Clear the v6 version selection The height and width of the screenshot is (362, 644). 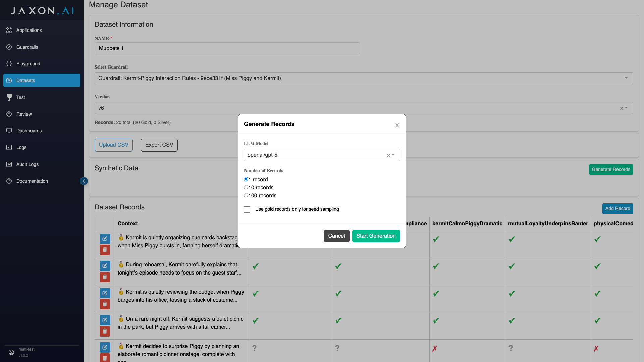[x=621, y=108]
